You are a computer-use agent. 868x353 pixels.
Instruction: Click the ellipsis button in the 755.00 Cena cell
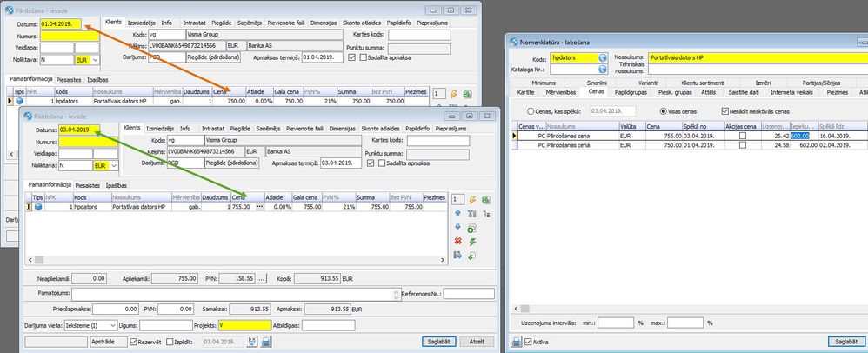click(x=260, y=206)
